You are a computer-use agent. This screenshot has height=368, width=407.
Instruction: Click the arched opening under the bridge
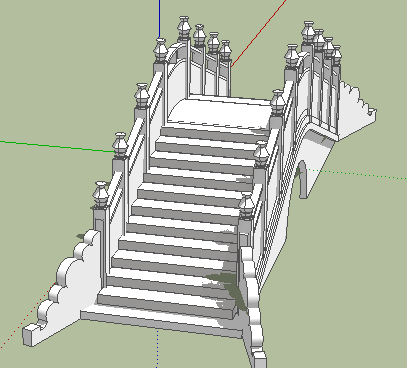tap(302, 179)
